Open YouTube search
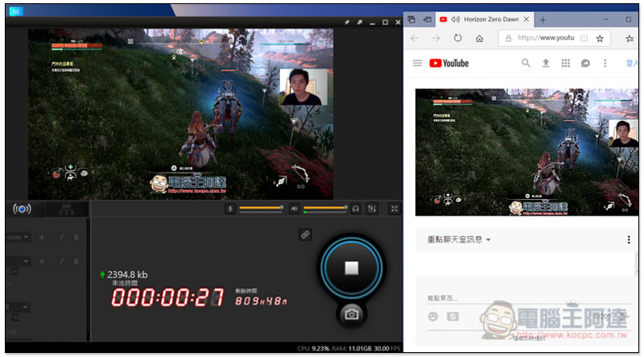 [526, 63]
